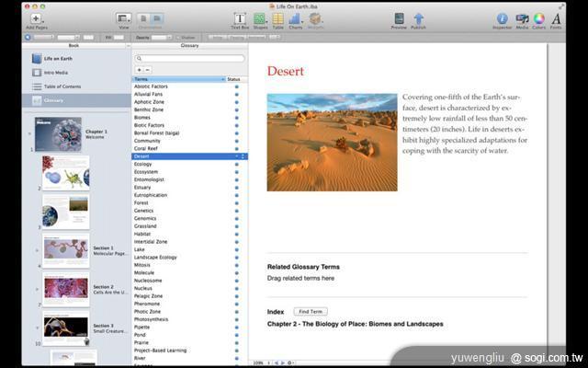588x368 pixels.
Task: Select Photosynthesis term
Action: coord(151,319)
